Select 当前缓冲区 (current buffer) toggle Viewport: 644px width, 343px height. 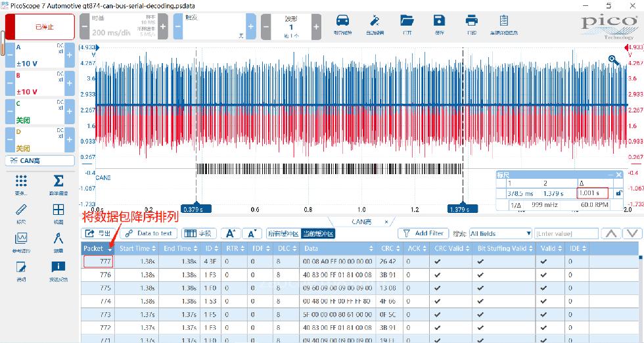(x=317, y=233)
